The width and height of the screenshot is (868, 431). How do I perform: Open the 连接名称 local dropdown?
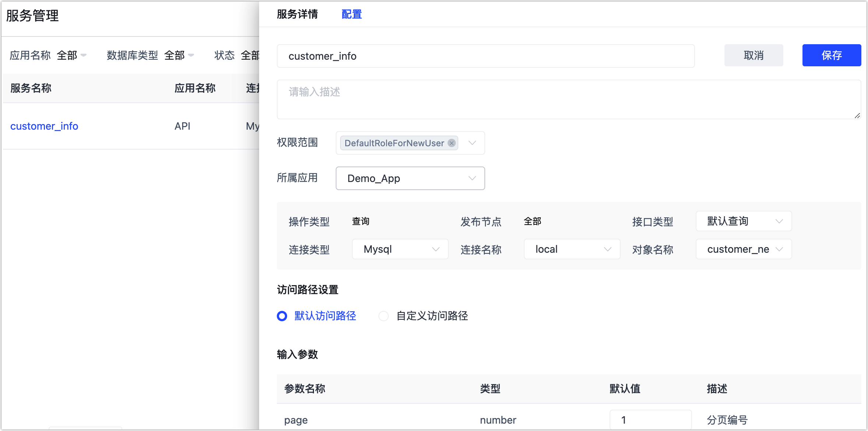(x=572, y=249)
